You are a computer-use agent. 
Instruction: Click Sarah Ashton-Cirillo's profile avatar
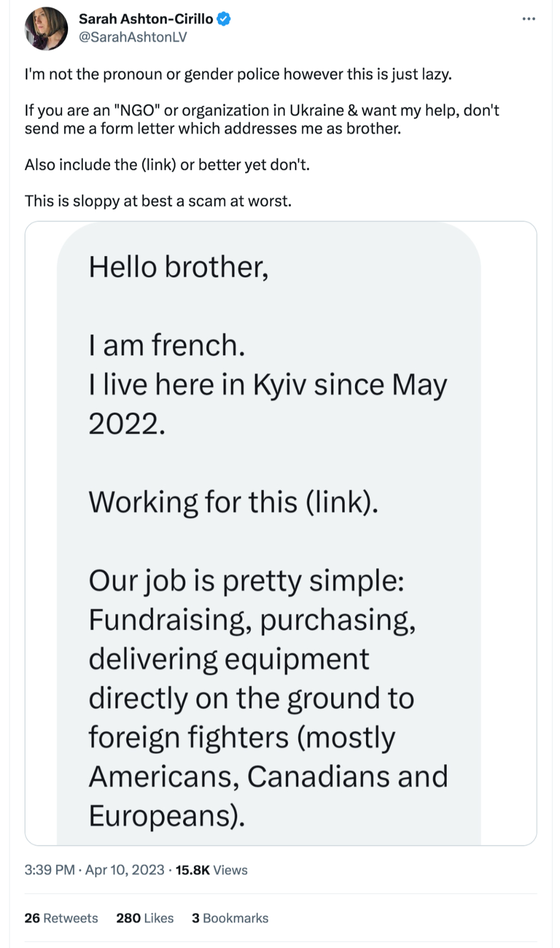(46, 28)
